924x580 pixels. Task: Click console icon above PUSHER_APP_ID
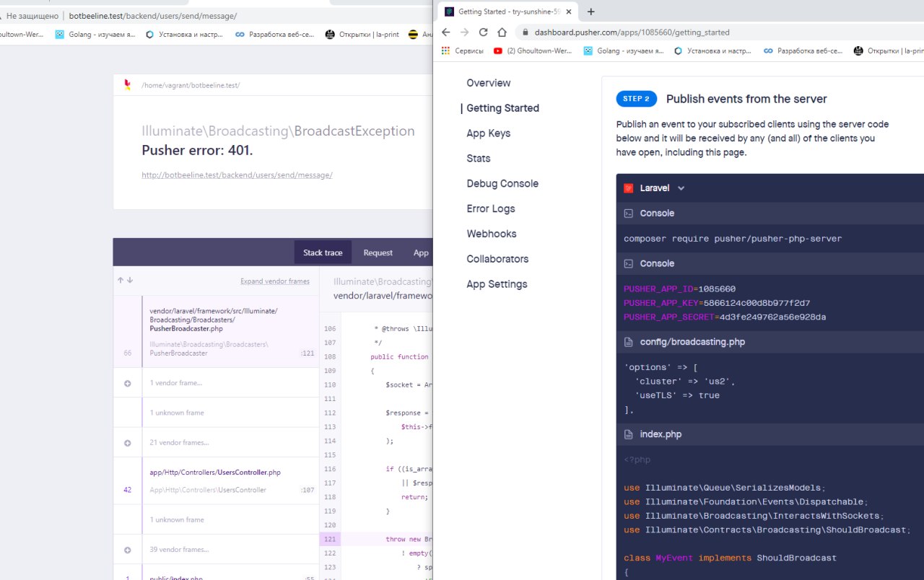click(x=629, y=264)
